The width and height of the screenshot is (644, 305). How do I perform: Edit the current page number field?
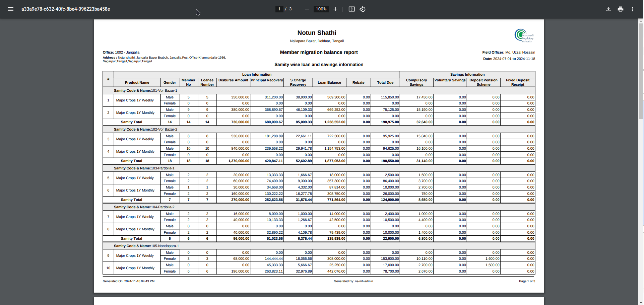tap(279, 9)
